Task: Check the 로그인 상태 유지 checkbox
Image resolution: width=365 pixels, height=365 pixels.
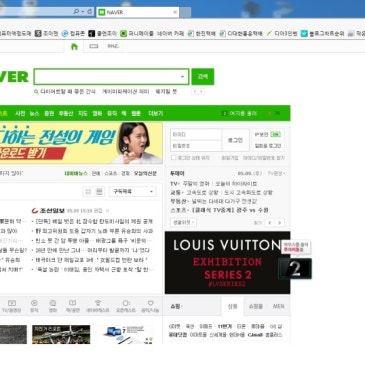Action: pos(173,157)
